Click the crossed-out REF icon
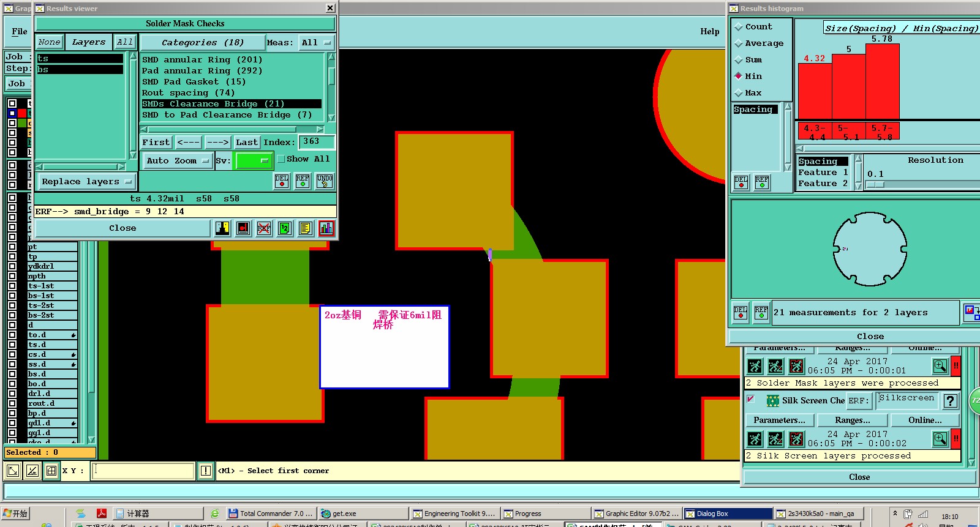Image resolution: width=980 pixels, height=527 pixels. (x=264, y=228)
